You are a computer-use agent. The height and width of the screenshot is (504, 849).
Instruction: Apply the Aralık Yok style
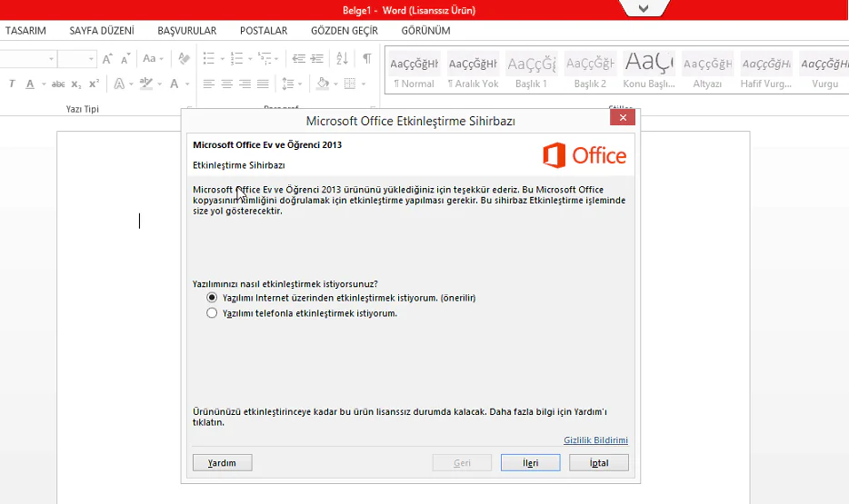474,70
